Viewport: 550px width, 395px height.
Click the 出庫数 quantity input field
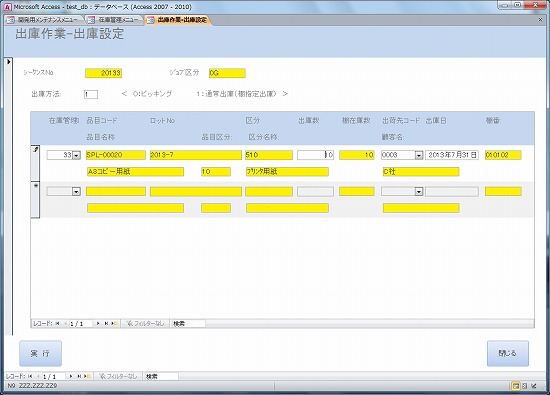315,155
